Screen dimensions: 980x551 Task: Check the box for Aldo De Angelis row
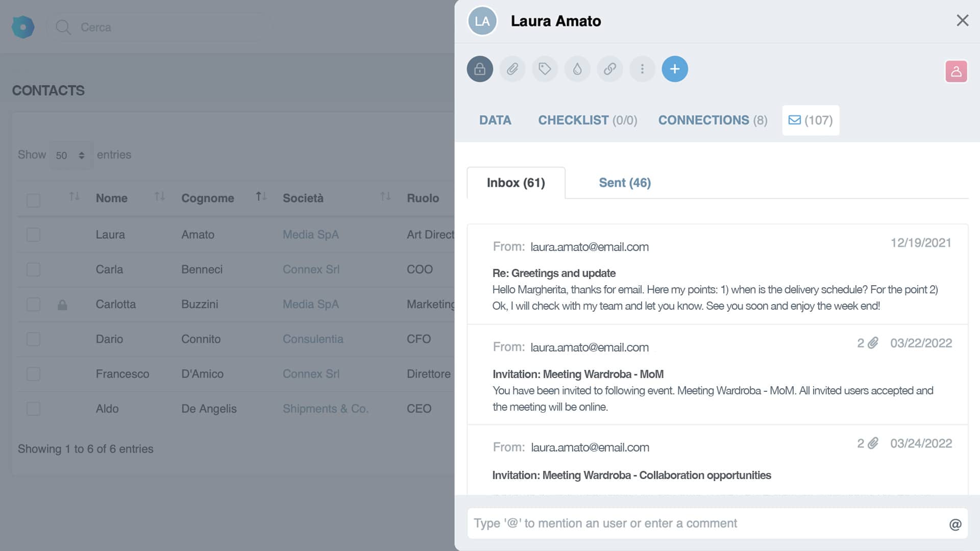tap(33, 409)
